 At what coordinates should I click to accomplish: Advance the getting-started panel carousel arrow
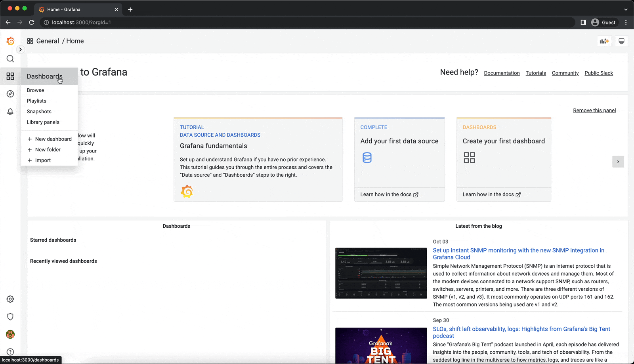(618, 162)
